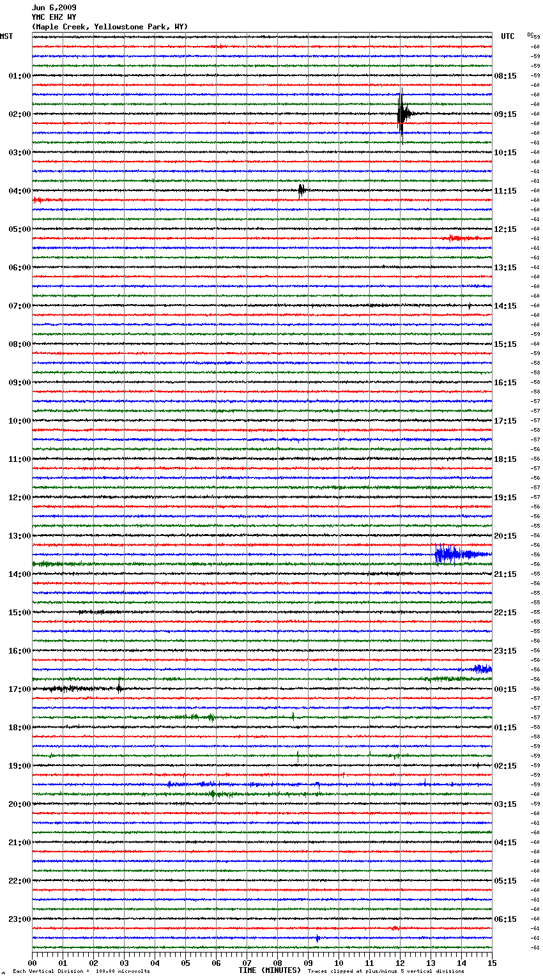Click the 20:15 UTC time label

(505, 536)
